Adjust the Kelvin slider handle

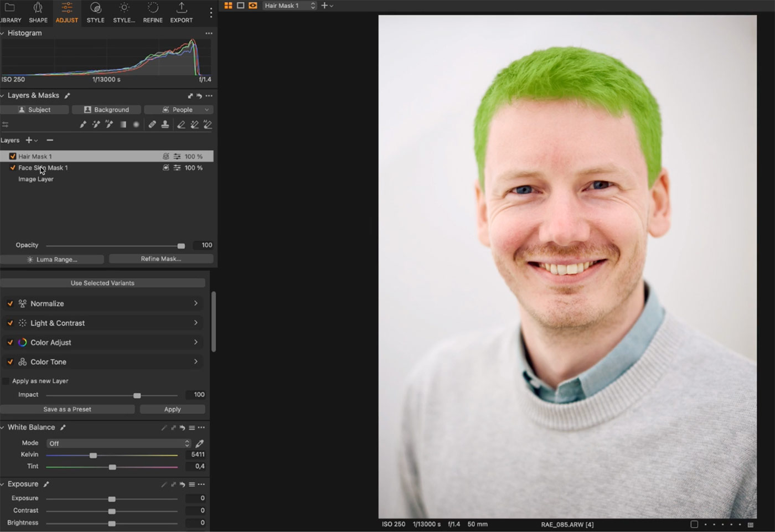[93, 455]
